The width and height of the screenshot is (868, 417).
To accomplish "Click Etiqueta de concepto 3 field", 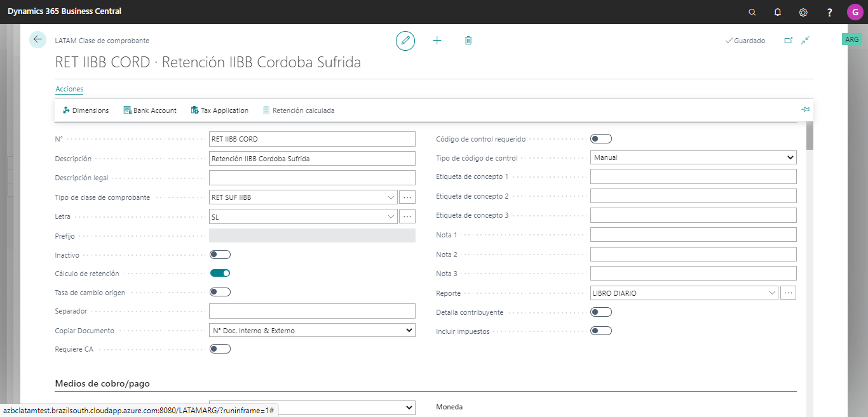I will [x=693, y=215].
